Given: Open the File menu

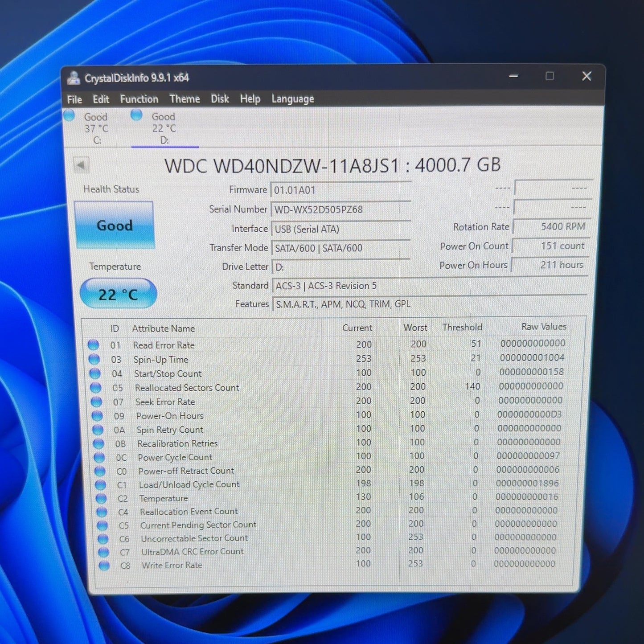Looking at the screenshot, I should point(74,99).
